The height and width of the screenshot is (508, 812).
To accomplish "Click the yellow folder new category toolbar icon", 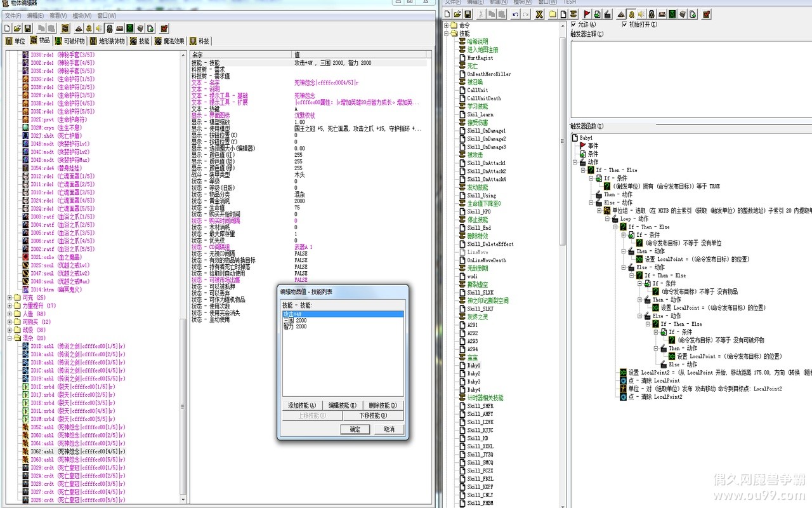I will tap(553, 14).
